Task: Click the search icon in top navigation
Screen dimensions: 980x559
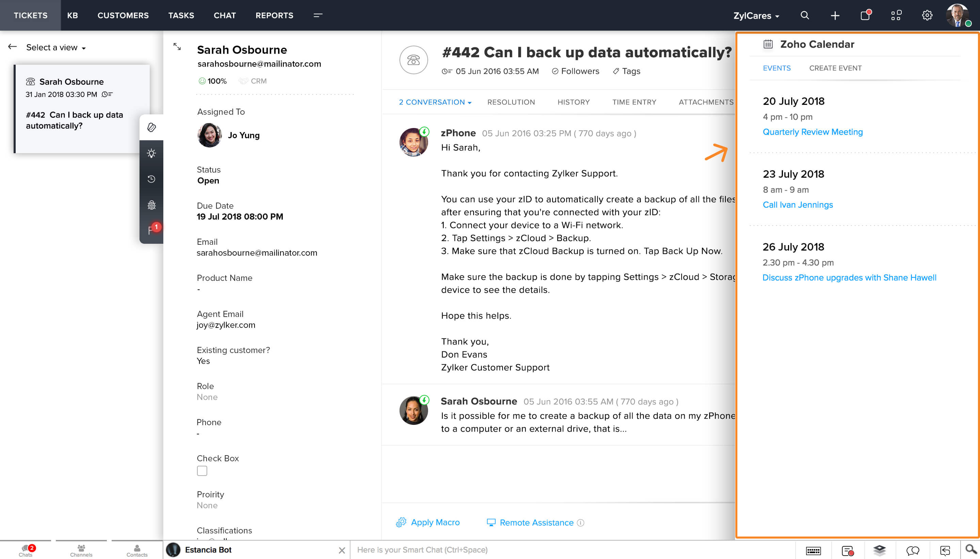Action: click(805, 15)
